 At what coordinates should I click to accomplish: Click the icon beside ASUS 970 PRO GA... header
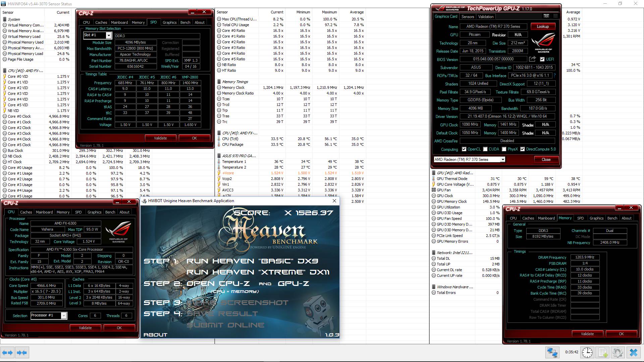click(219, 156)
